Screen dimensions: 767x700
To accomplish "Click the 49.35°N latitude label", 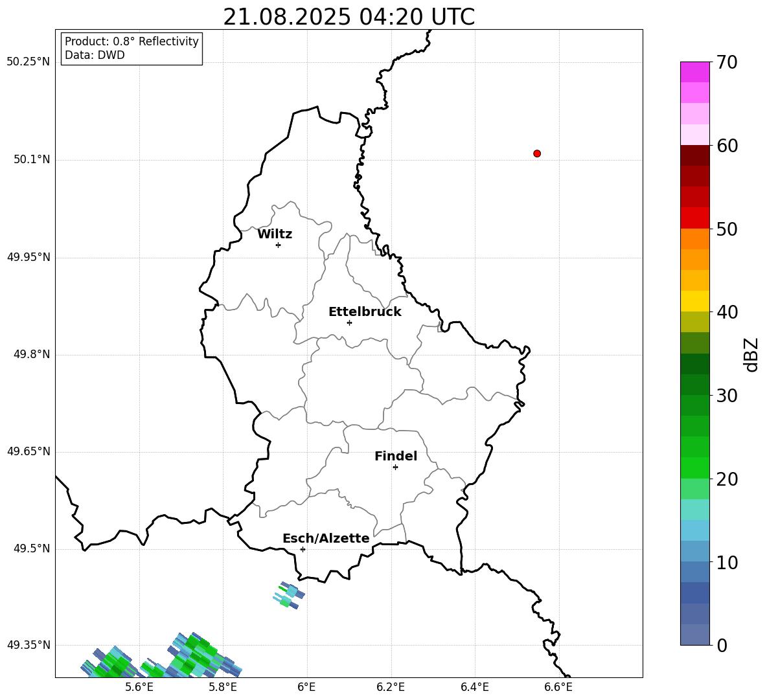I will pos(29,645).
